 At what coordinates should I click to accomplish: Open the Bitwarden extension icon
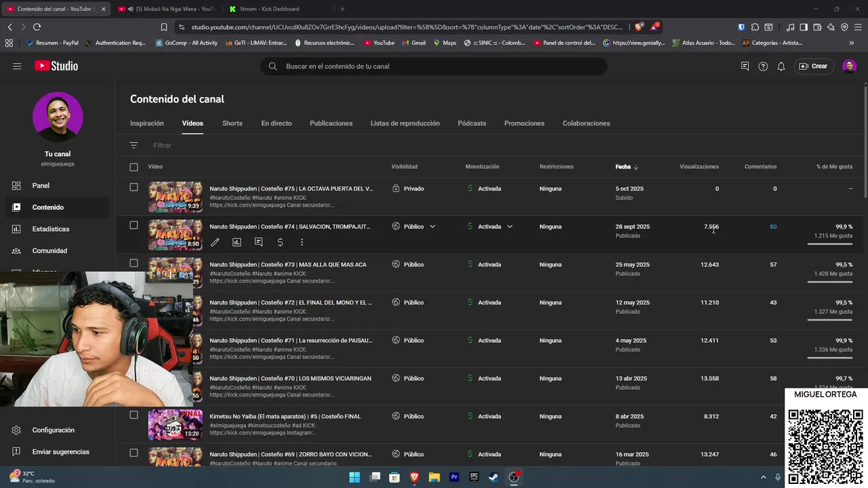point(741,27)
